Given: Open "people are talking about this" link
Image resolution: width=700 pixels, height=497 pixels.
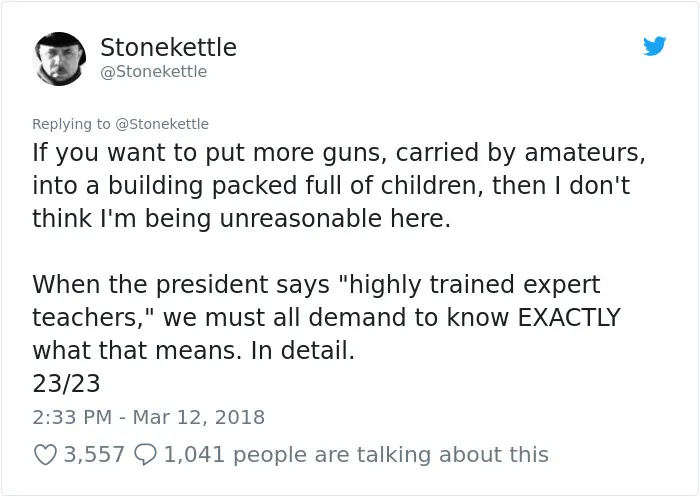Looking at the screenshot, I should pyautogui.click(x=391, y=455).
